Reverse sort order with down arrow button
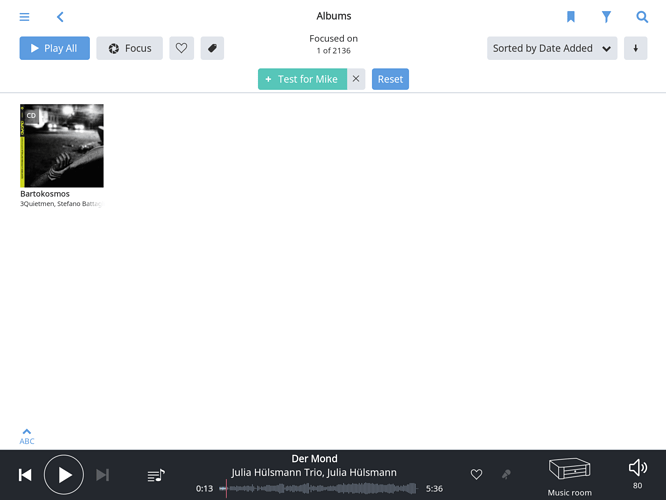 [x=635, y=48]
